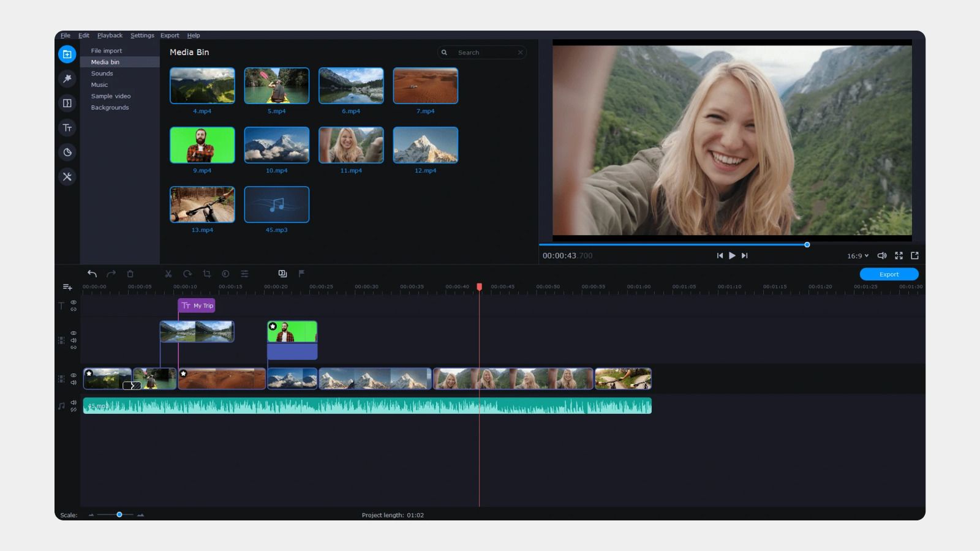Open More Tools with wrench icon
Screen dimensions: 980x551
[x=67, y=177]
